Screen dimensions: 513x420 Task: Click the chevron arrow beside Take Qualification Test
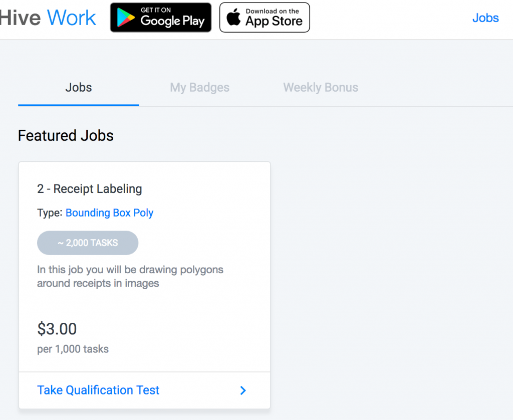pos(243,390)
